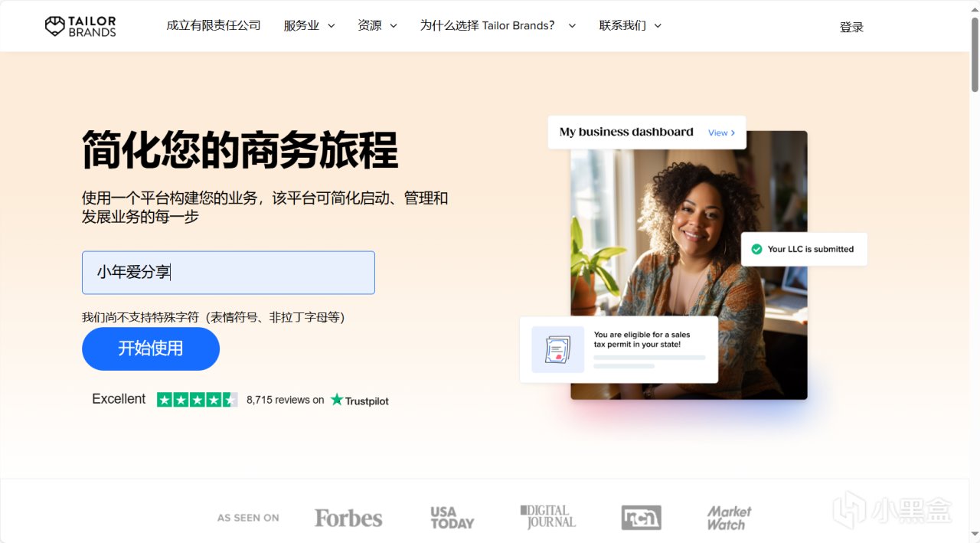Image resolution: width=980 pixels, height=543 pixels.
Task: Click the 登录 link
Action: [851, 27]
